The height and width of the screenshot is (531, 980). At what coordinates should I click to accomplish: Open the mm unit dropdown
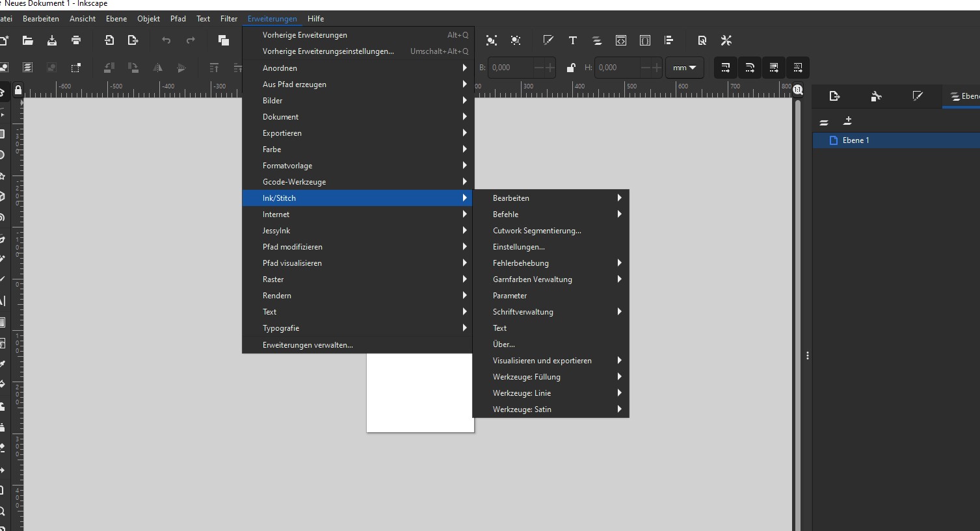click(684, 68)
